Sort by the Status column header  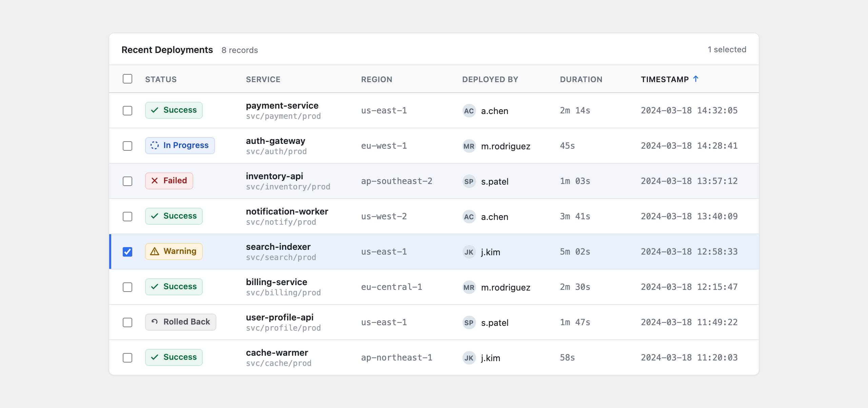(161, 79)
